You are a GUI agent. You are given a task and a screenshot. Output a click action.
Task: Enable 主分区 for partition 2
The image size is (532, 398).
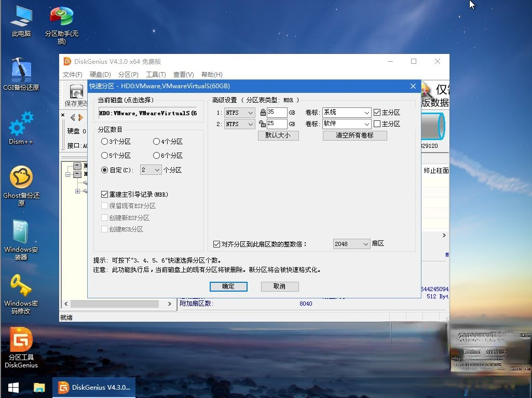(x=377, y=123)
